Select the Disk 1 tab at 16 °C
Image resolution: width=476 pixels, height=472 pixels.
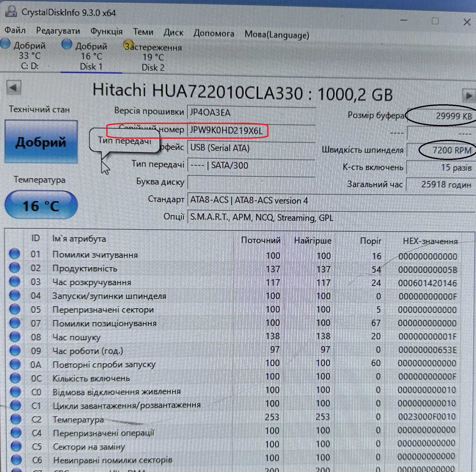pos(91,56)
